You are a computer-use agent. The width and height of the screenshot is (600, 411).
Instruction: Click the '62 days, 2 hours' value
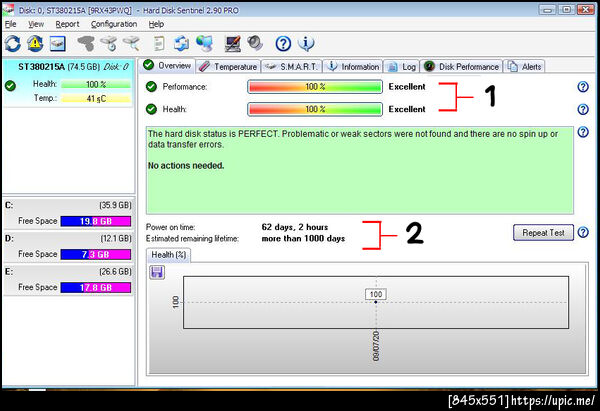coord(295,227)
